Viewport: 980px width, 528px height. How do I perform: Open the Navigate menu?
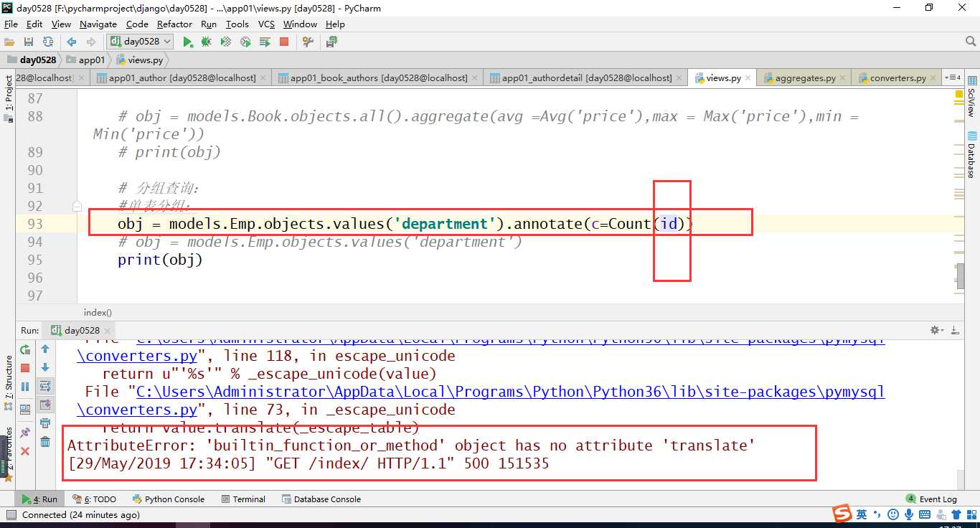98,24
